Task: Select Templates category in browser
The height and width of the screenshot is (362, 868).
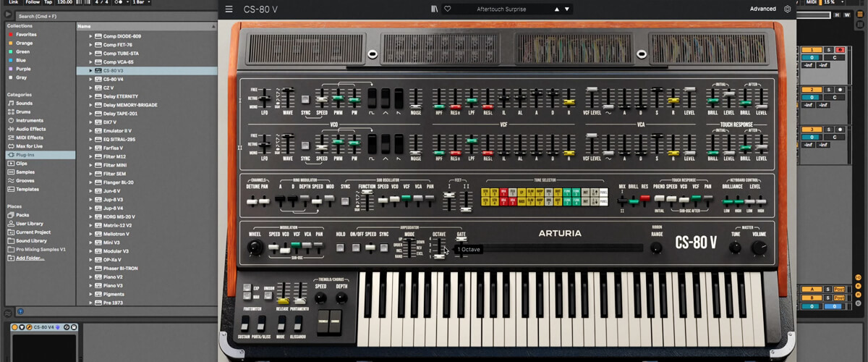Action: click(27, 190)
